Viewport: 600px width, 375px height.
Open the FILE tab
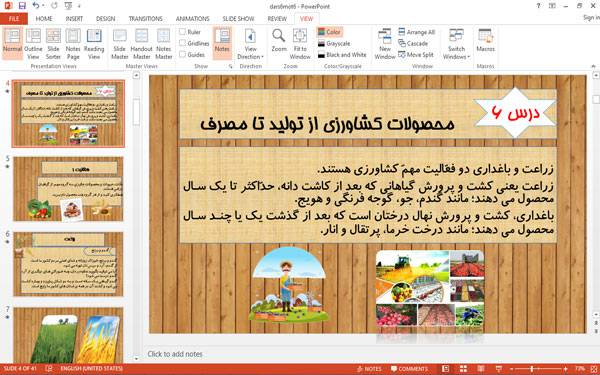[14, 18]
